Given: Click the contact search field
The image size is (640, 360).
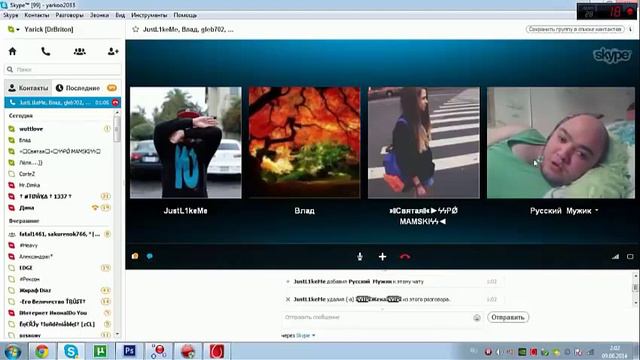Looking at the screenshot, I should (63, 69).
